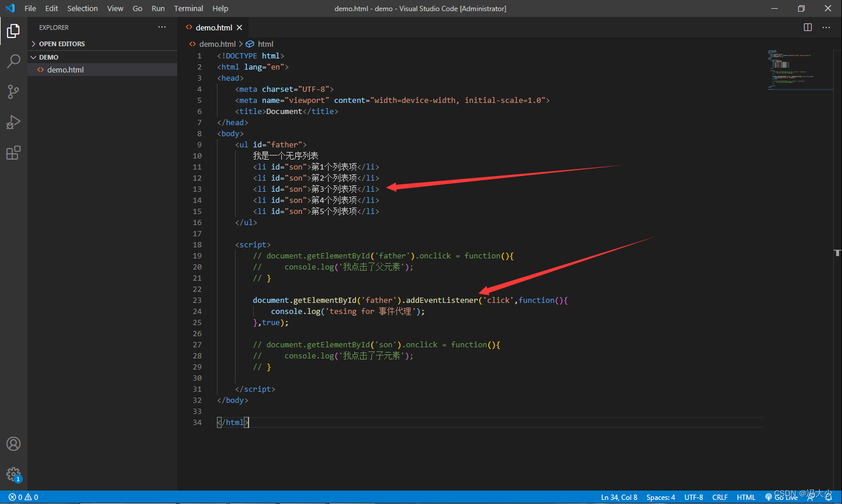Image resolution: width=842 pixels, height=504 pixels.
Task: Click html breadcrumb symbol
Action: click(260, 44)
